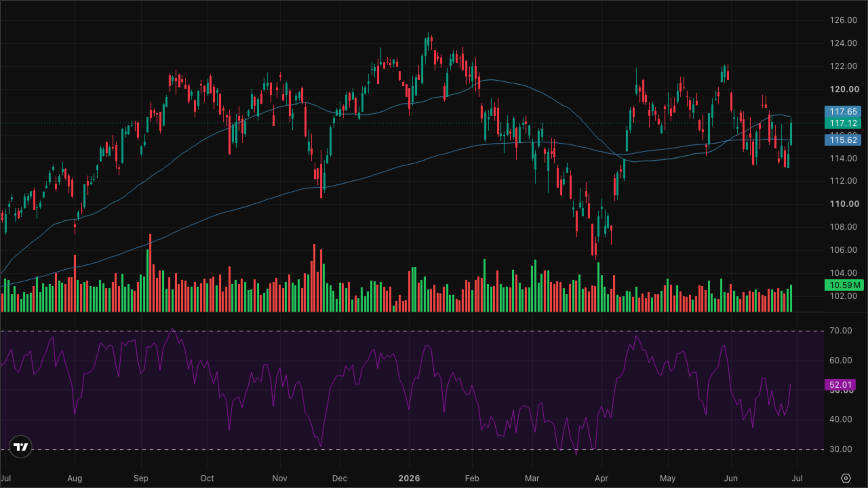Open chart settings gear icon

click(846, 478)
